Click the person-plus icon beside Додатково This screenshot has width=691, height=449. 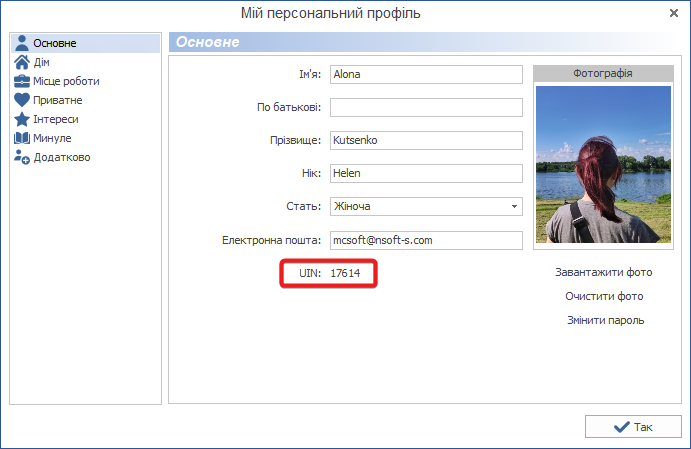[22, 157]
